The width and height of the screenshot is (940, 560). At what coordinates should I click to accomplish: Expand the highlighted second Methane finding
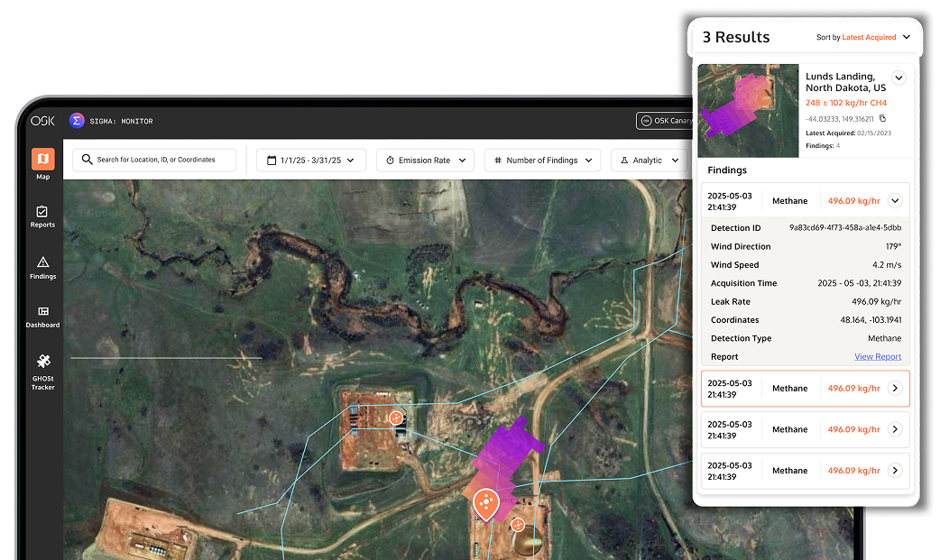point(894,389)
